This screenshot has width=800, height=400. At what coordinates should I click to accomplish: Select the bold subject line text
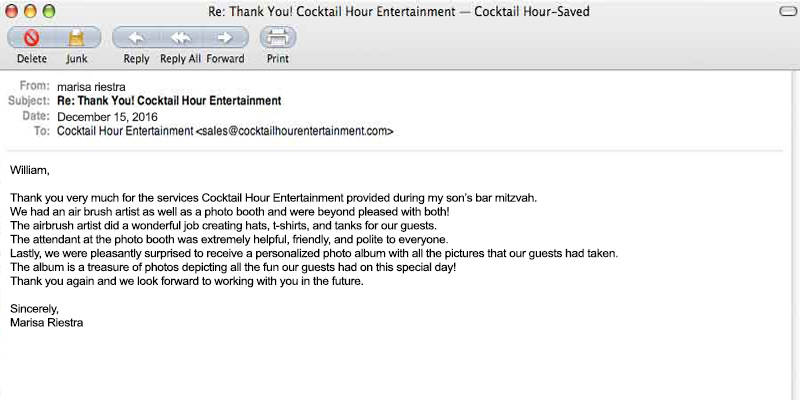click(169, 101)
